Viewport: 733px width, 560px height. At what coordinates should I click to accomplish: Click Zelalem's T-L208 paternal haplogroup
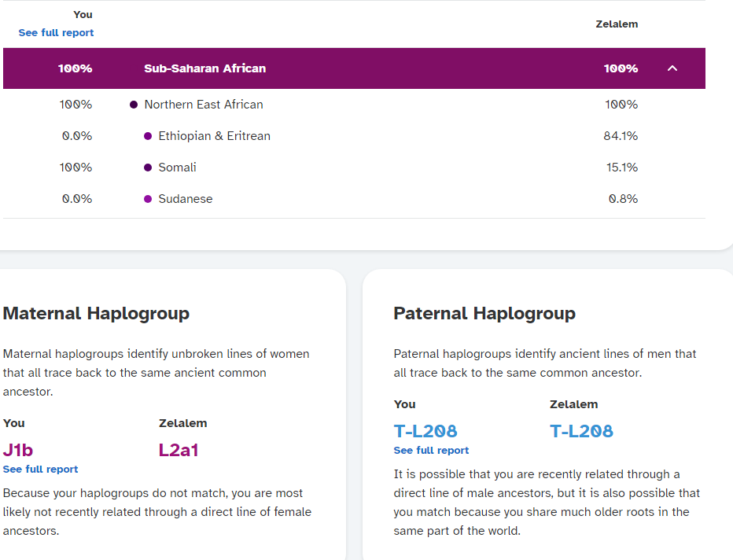(x=581, y=431)
